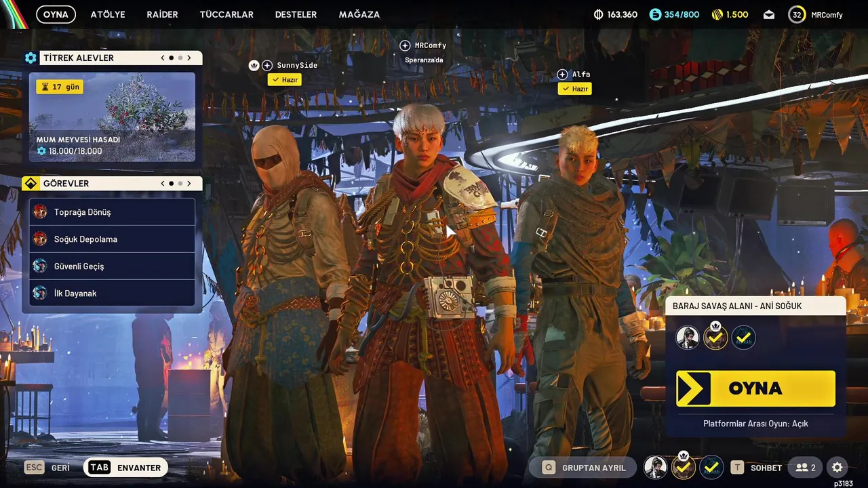This screenshot has width=868, height=488.
Task: Click the 18.000/18.000 event progress value
Action: pos(75,151)
